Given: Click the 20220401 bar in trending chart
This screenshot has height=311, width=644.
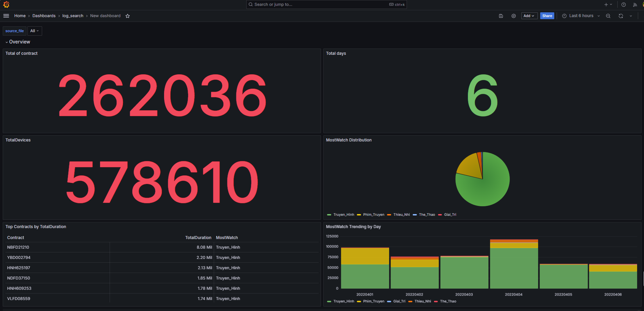Looking at the screenshot, I should coord(365,268).
